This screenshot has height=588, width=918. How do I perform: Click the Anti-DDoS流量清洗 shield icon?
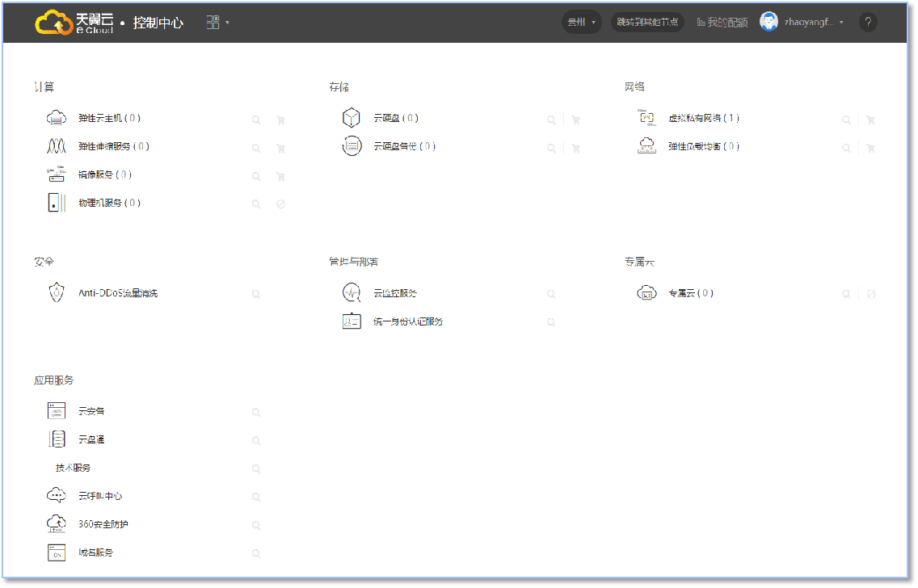pos(56,293)
